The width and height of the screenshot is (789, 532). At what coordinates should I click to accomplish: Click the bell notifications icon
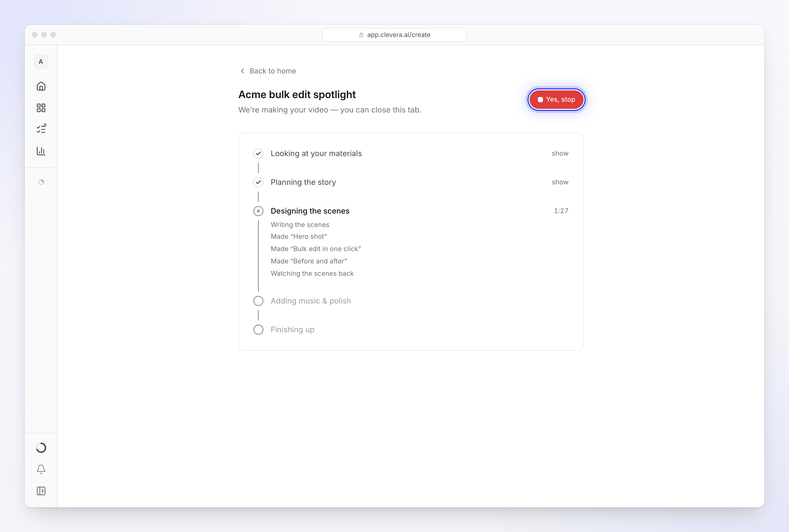[x=41, y=469]
